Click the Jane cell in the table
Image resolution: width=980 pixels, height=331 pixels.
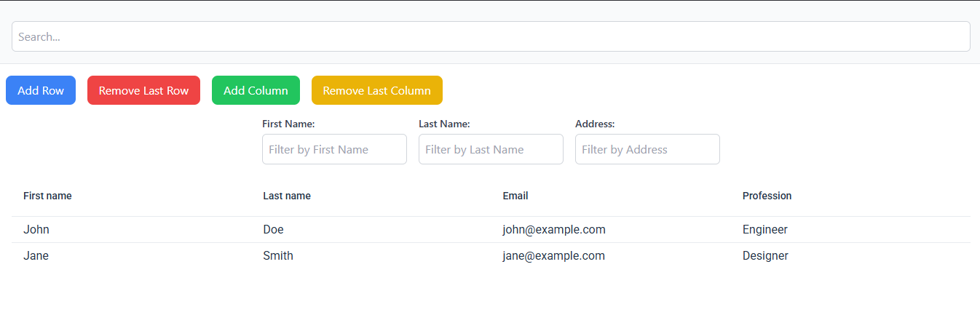(36, 256)
